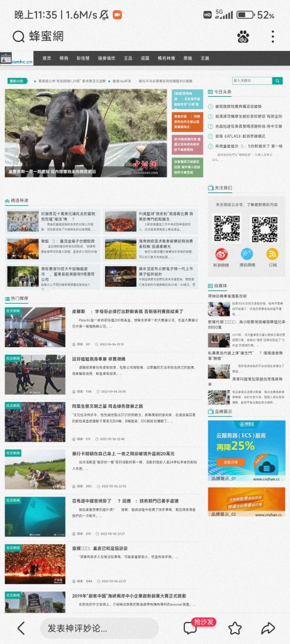290x644 pixels.
Task: Open article 亞馬遜中國官網掛了
Action: 125,501
